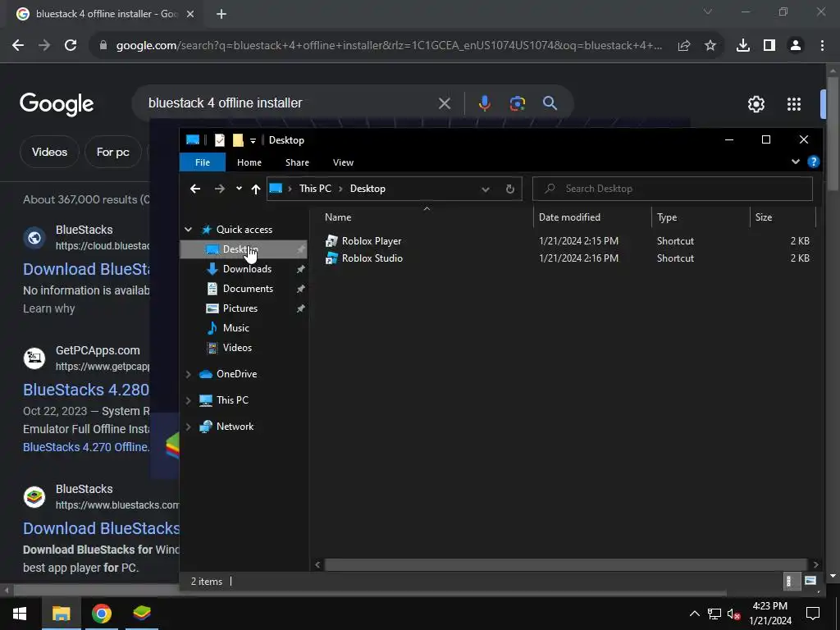This screenshot has height=630, width=840.
Task: Click the Search Desktop field
Action: click(673, 189)
